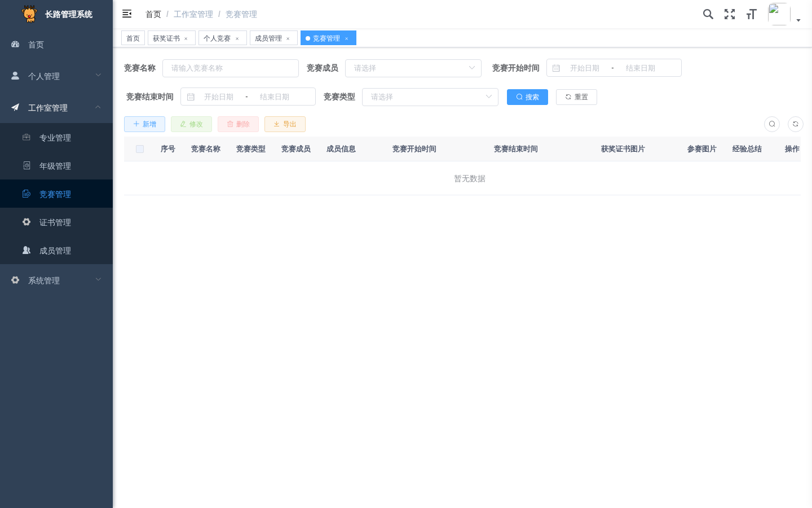The width and height of the screenshot is (812, 508).
Task: Click the 删除 button
Action: [238, 124]
